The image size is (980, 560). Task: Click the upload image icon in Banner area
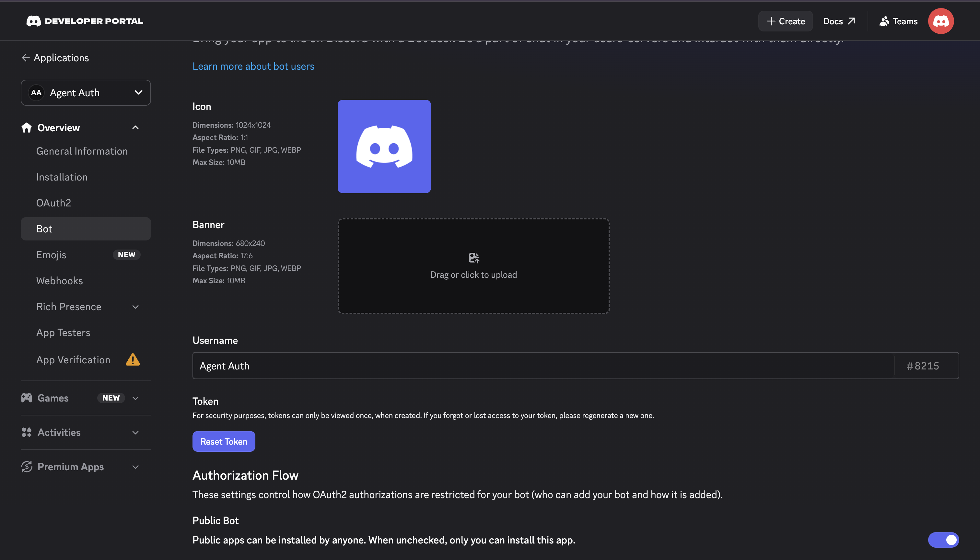pos(474,258)
